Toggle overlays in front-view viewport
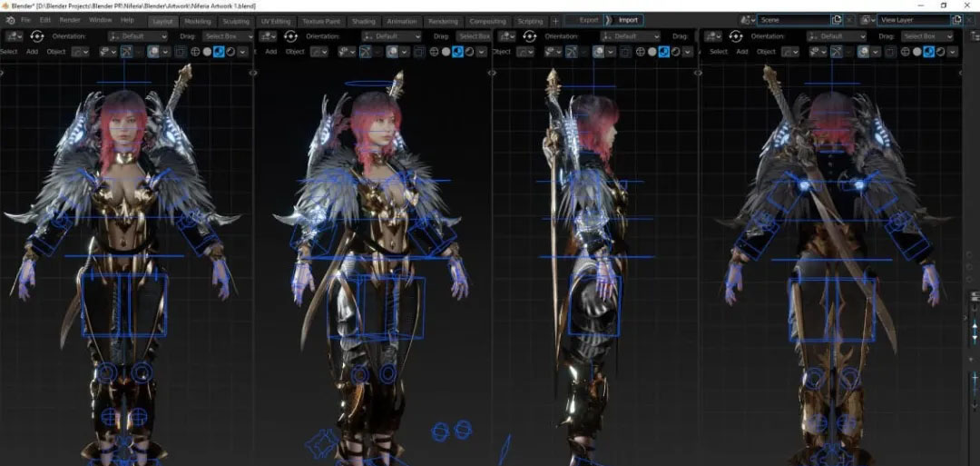 tap(153, 51)
